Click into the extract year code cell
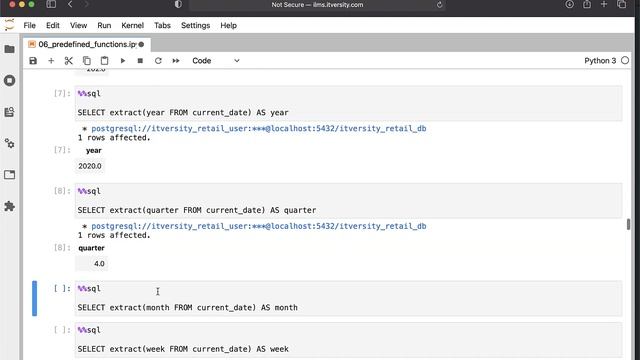 pos(348,103)
